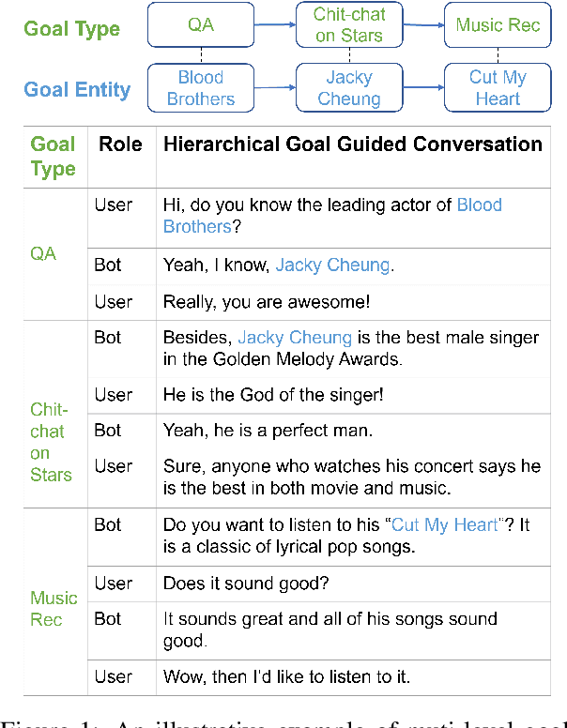Click the Blood Brothers entity box
The image size is (567, 728).
click(x=201, y=88)
